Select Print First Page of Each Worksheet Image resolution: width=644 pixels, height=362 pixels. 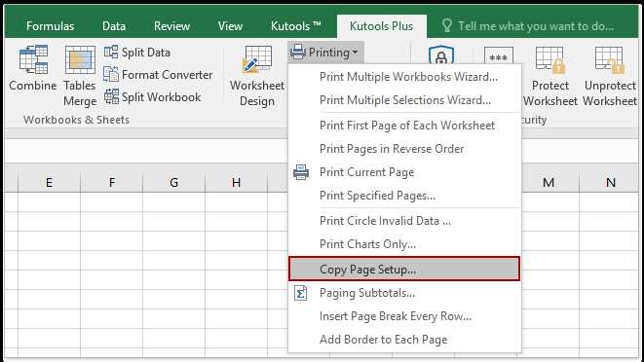(x=404, y=126)
